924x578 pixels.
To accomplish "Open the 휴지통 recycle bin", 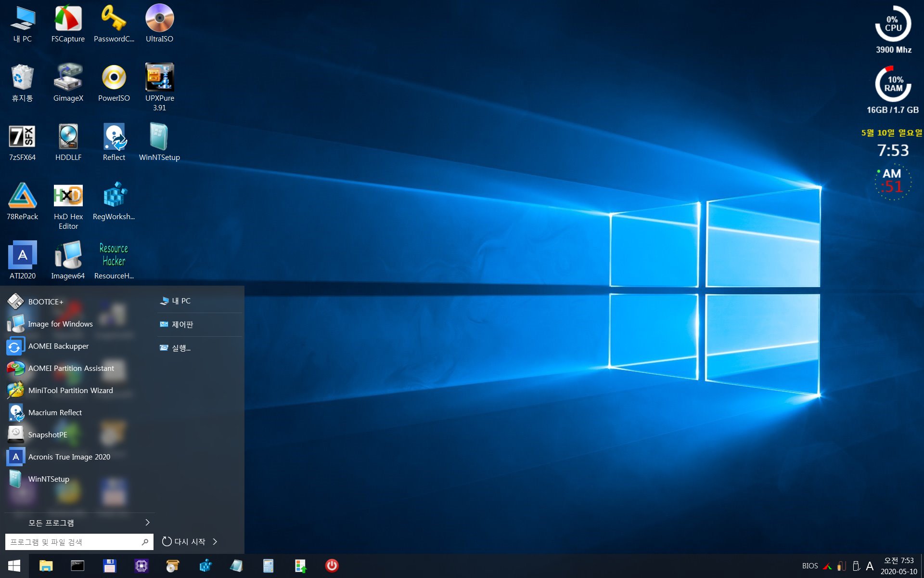I will click(x=23, y=83).
